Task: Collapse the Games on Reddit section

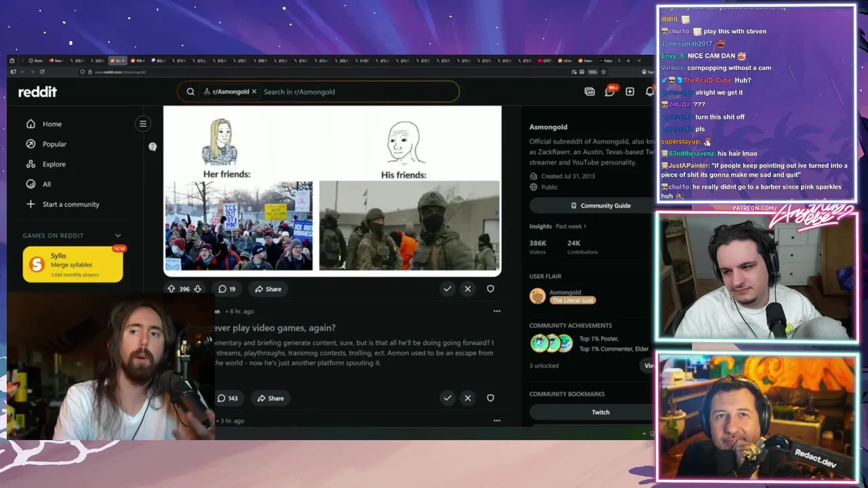Action: coord(117,235)
